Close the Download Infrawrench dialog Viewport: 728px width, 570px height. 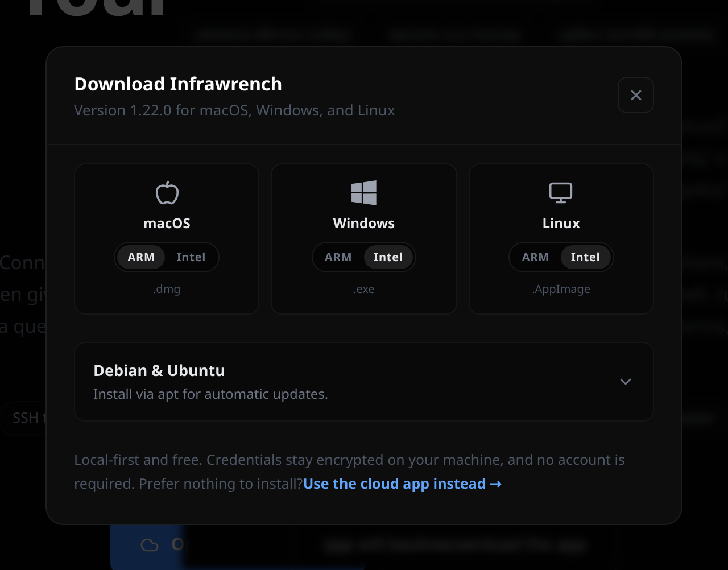pyautogui.click(x=636, y=95)
